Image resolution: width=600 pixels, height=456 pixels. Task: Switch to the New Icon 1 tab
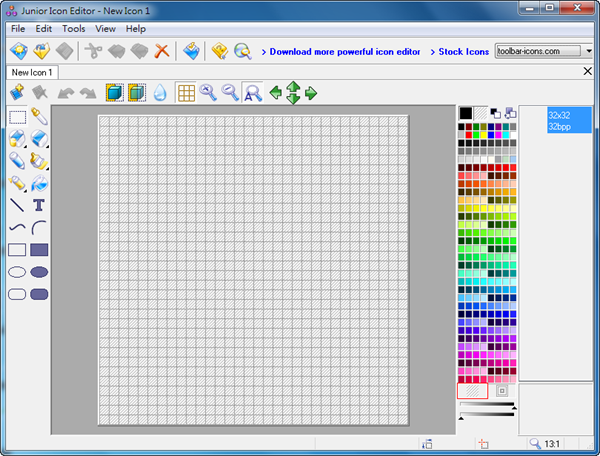33,73
